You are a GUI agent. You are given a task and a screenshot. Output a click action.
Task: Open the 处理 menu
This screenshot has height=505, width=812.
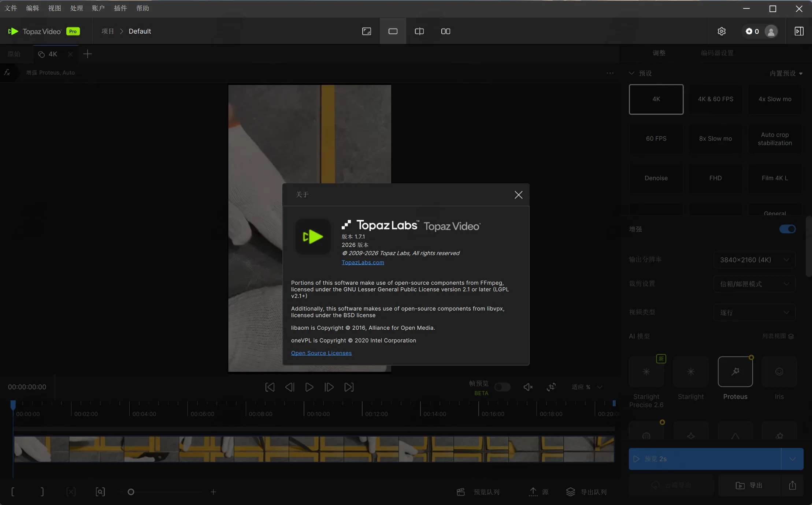77,8
